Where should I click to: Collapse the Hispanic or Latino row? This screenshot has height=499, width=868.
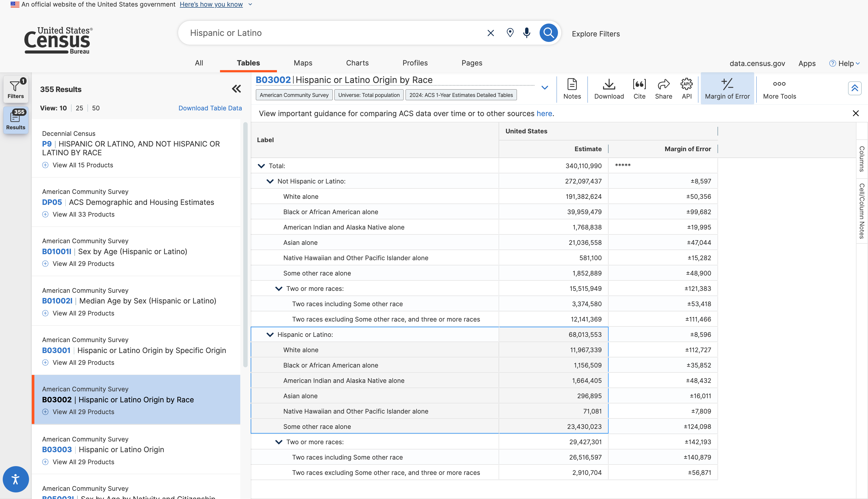pos(270,334)
